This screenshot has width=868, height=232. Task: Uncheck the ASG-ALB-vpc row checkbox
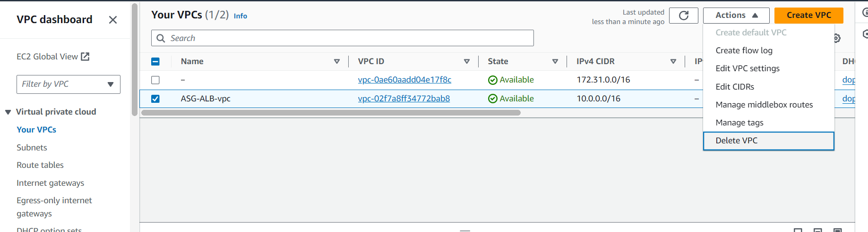(155, 99)
